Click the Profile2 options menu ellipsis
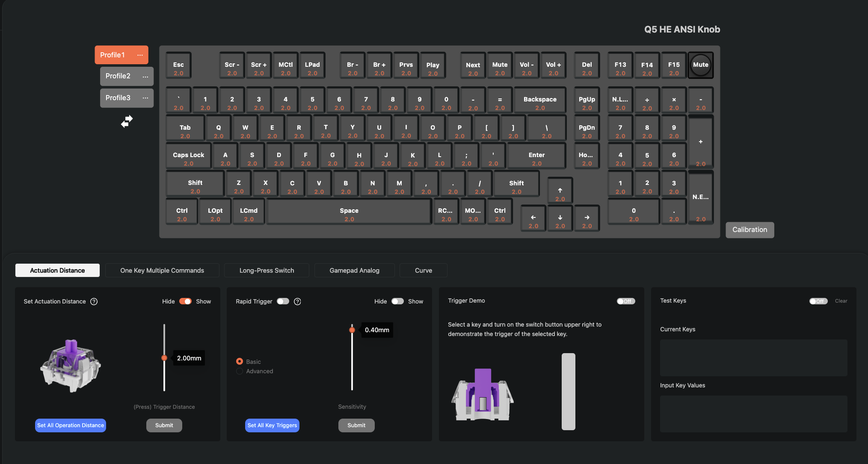 coord(145,76)
